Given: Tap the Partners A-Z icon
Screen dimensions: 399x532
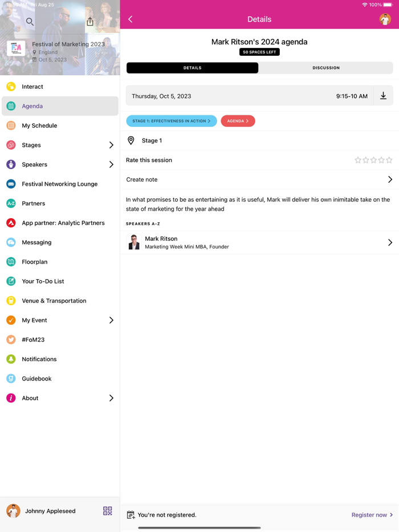Looking at the screenshot, I should (x=11, y=203).
